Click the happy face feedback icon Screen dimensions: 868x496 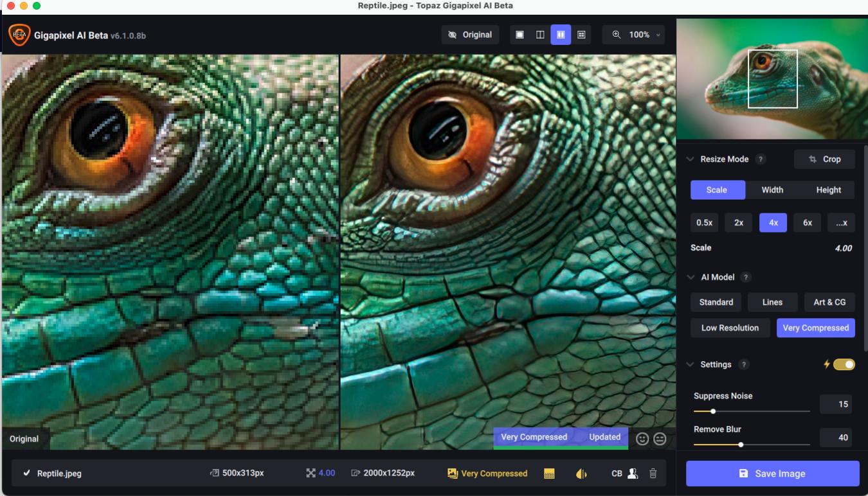(x=642, y=438)
